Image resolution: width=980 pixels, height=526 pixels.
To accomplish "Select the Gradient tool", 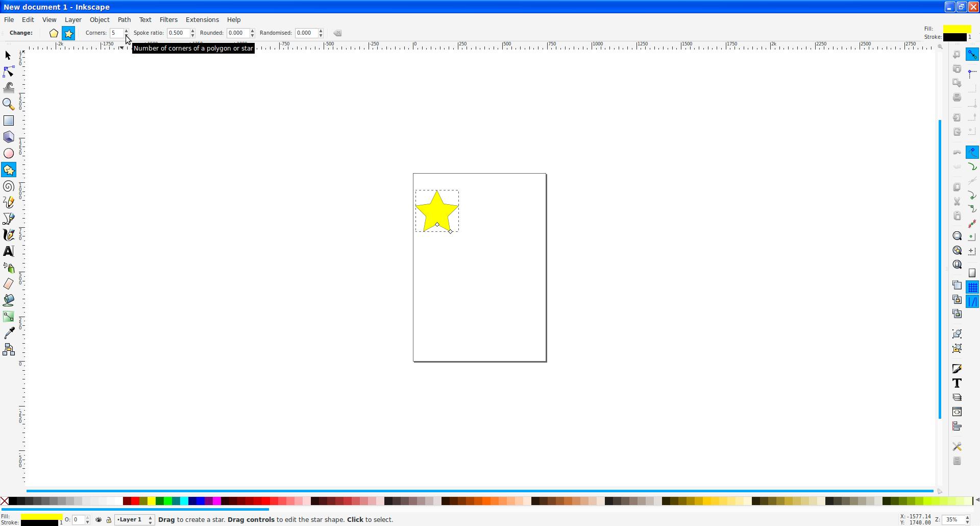I will (x=8, y=317).
